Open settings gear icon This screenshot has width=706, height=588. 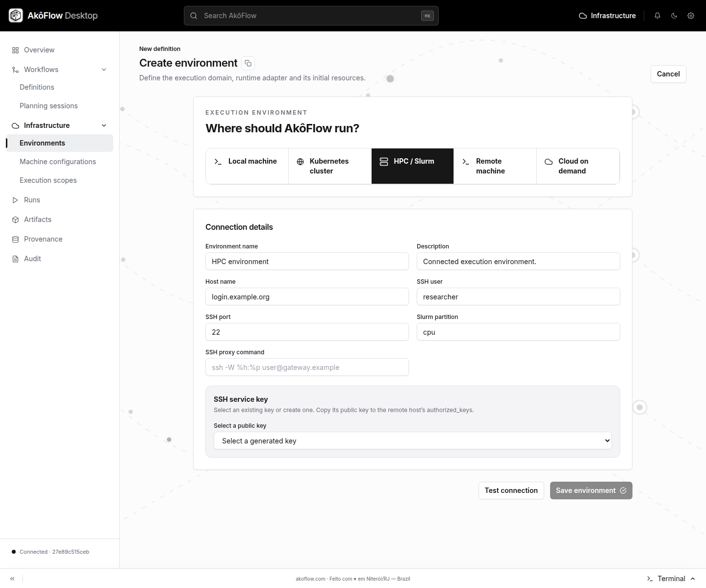pos(691,16)
